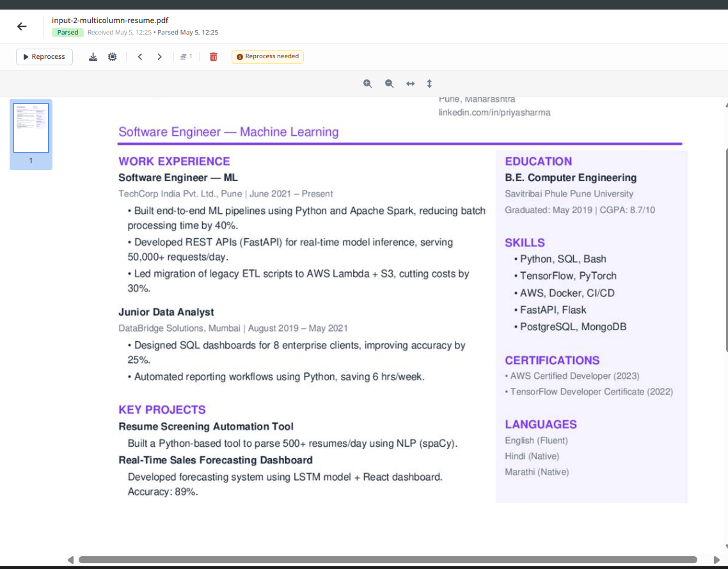The image size is (728, 569).
Task: Click bullet about SQL dashboards
Action: [x=297, y=353]
